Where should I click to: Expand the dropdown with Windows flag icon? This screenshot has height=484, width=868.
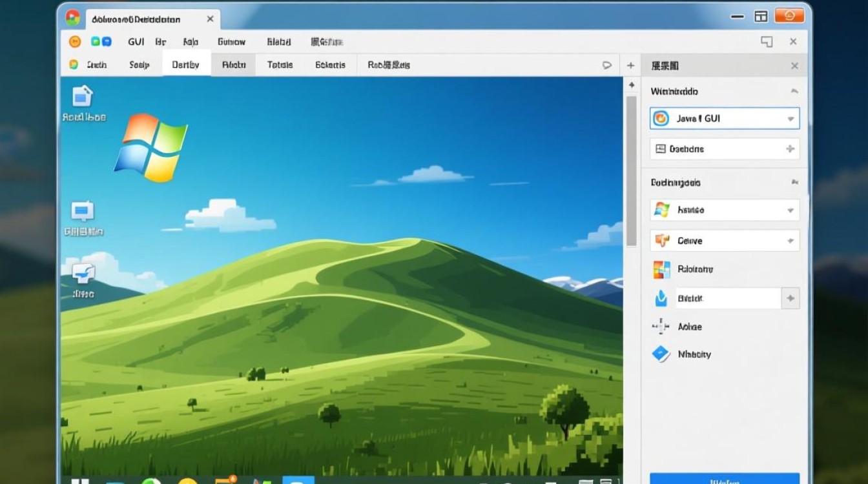point(790,210)
